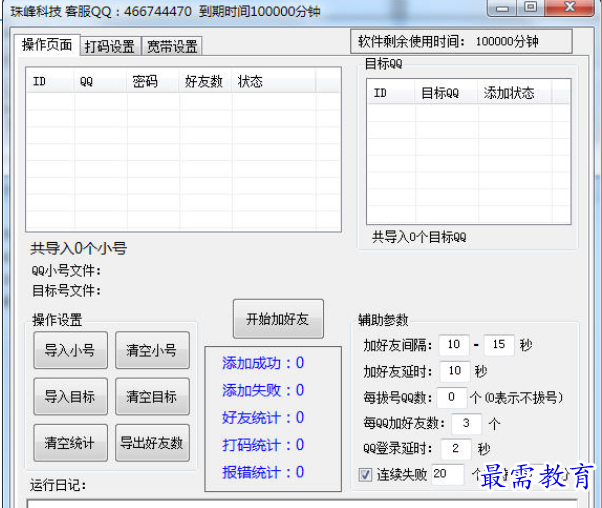Image resolution: width=602 pixels, height=508 pixels.
Task: Click the 添加失败：0 statistic
Action: point(263,391)
